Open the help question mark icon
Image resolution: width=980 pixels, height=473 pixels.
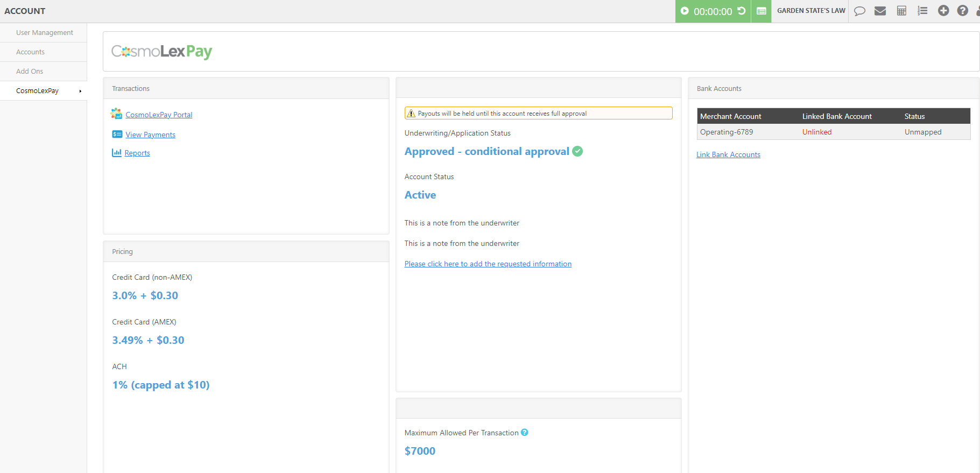coord(963,11)
